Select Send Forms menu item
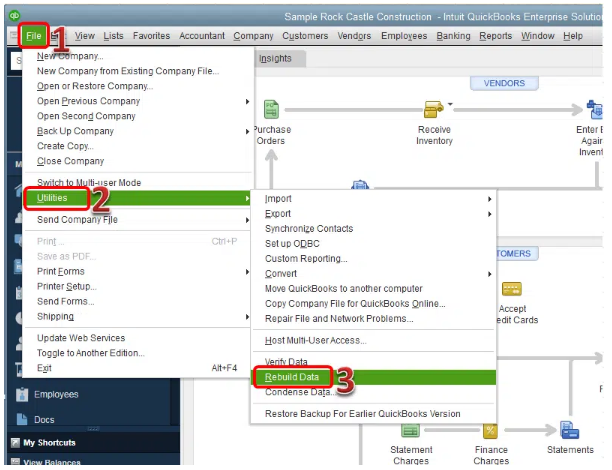The image size is (612, 470). [x=138, y=302]
